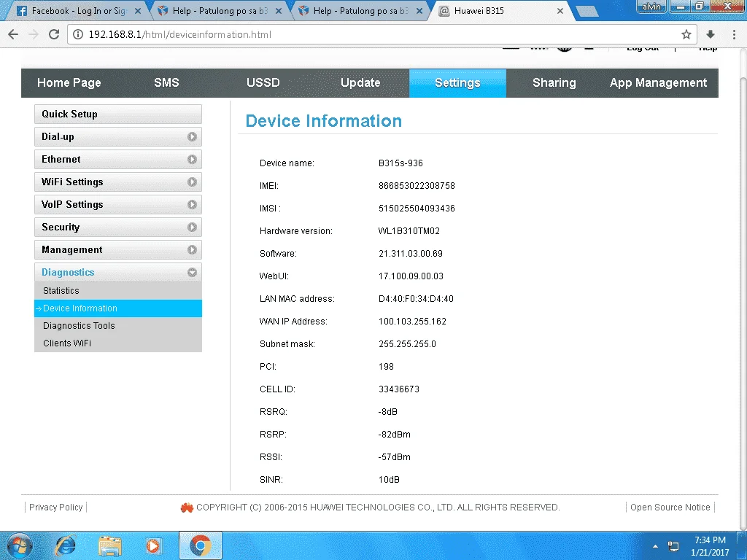
Task: Click the browser back arrow
Action: (13, 34)
